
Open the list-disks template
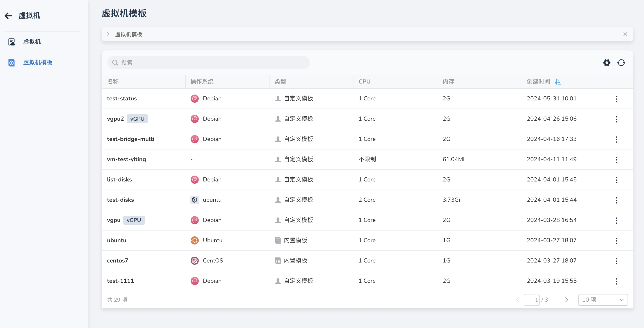[x=119, y=179]
